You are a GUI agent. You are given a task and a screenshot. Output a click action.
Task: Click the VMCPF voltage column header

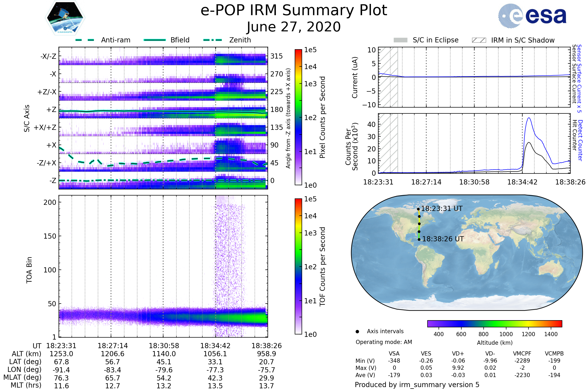tap(522, 354)
